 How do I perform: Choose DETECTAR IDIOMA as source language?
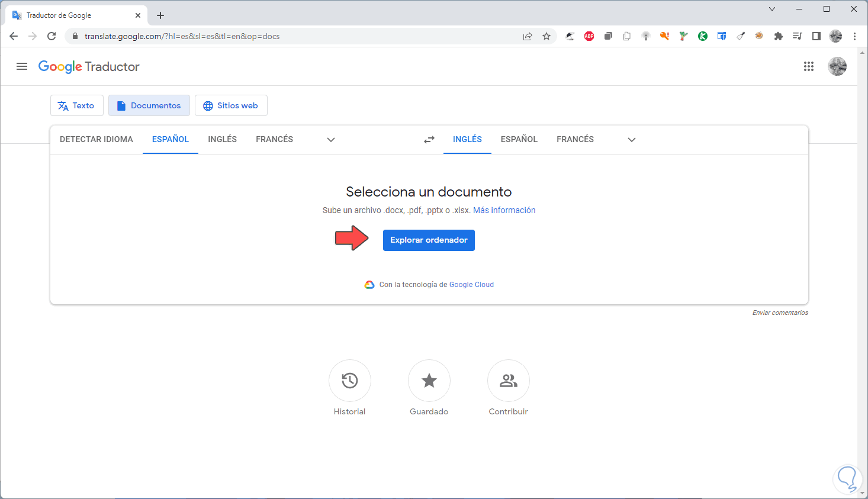[97, 140]
